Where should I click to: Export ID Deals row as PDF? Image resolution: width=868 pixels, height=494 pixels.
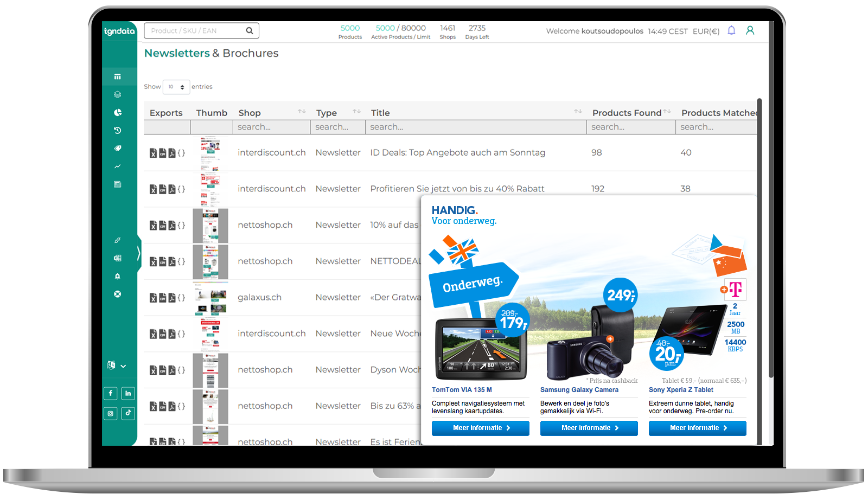[x=172, y=153]
